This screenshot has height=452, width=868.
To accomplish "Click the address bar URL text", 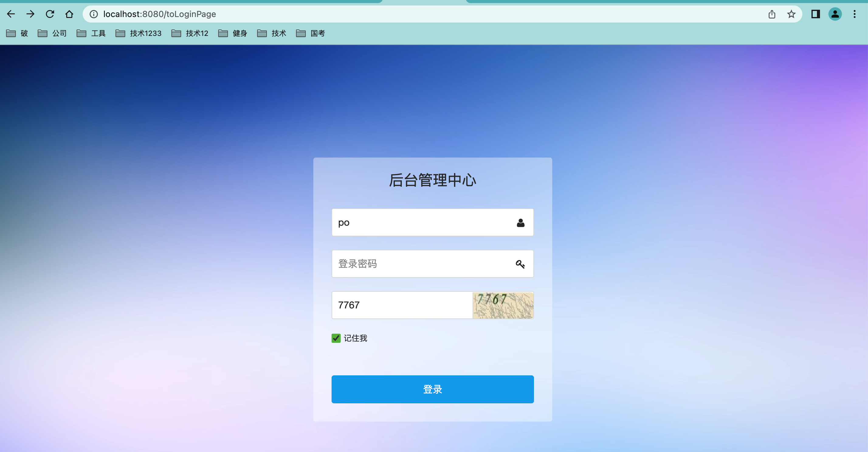I will (159, 14).
